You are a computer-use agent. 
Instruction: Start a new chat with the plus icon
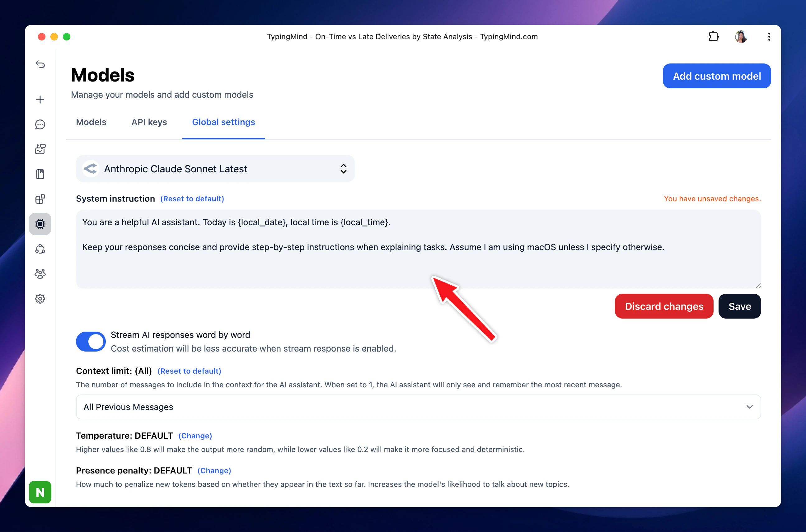40,100
